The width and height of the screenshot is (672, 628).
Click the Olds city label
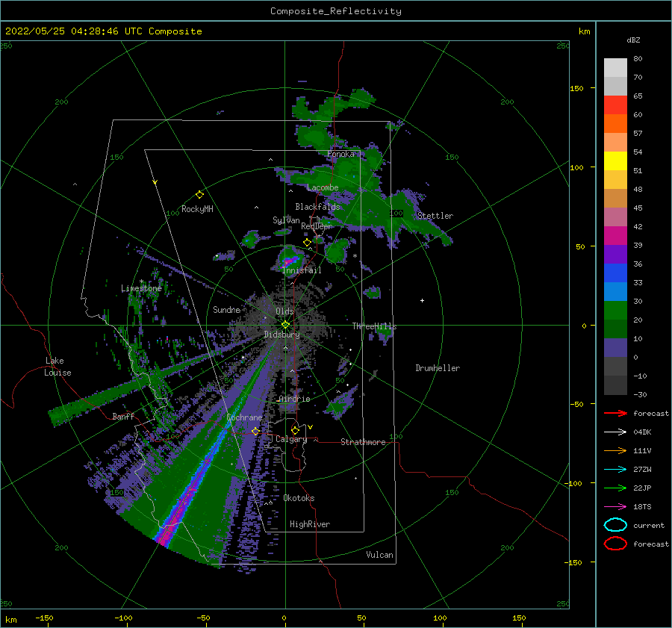[x=284, y=311]
